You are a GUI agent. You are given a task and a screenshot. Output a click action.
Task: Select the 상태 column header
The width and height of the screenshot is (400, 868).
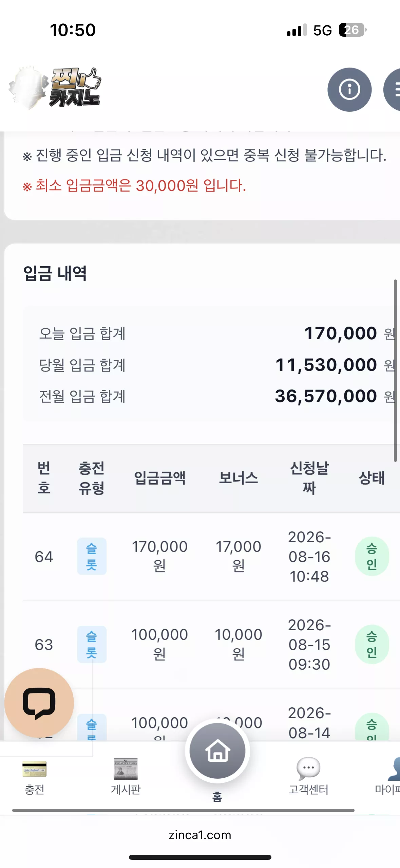(x=372, y=478)
